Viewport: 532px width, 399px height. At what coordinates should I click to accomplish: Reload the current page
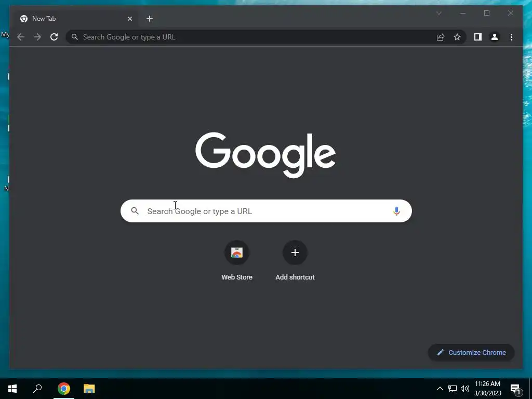pos(54,37)
